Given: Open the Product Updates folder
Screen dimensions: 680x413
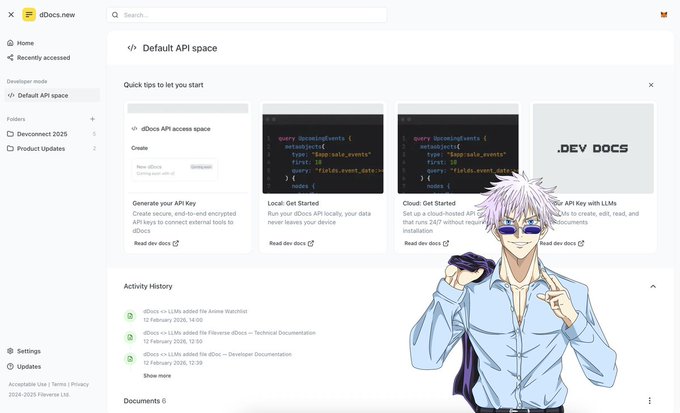Looking at the screenshot, I should (x=40, y=148).
